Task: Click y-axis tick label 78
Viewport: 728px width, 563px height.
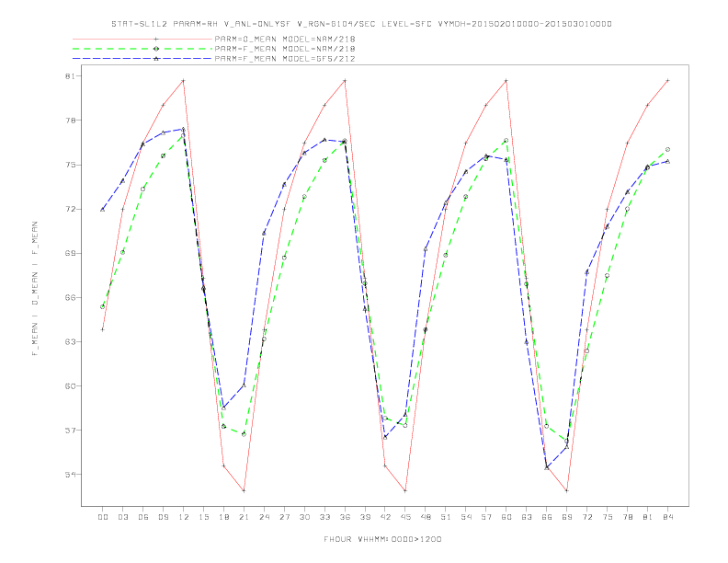Action: pyautogui.click(x=70, y=121)
